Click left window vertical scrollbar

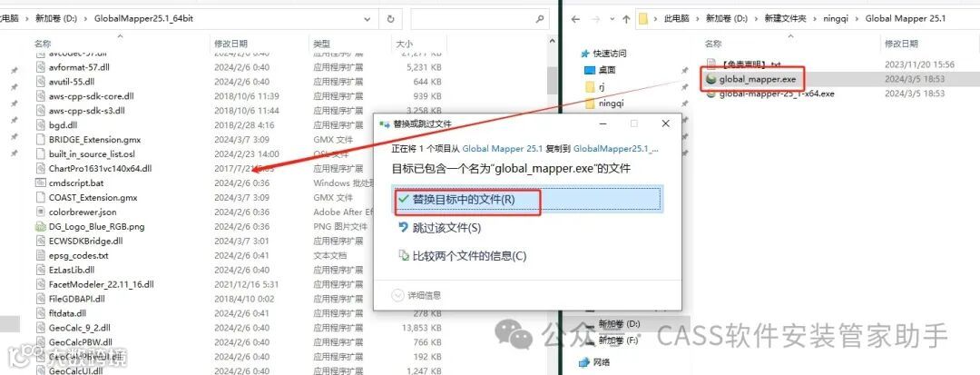552,80
